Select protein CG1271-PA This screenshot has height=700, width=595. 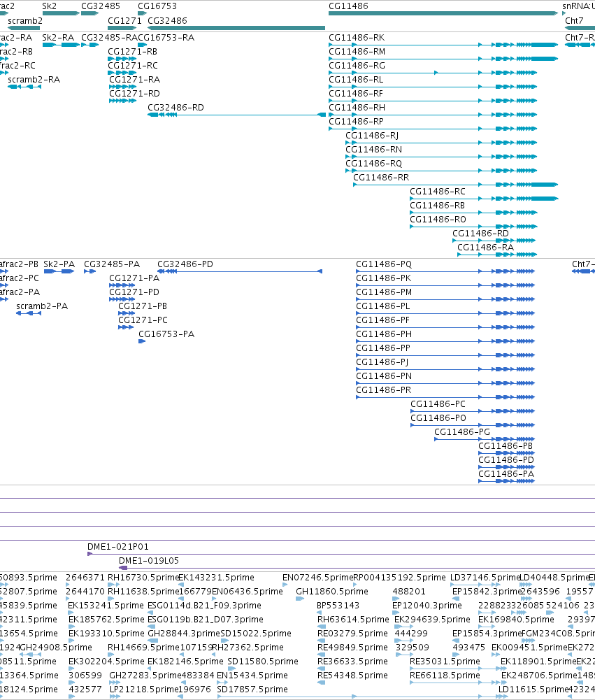(x=134, y=278)
